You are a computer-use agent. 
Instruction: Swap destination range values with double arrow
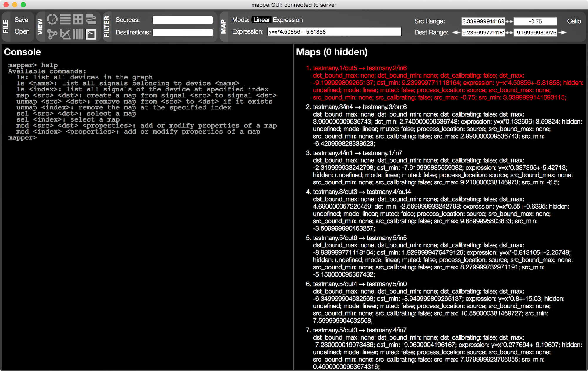(509, 33)
